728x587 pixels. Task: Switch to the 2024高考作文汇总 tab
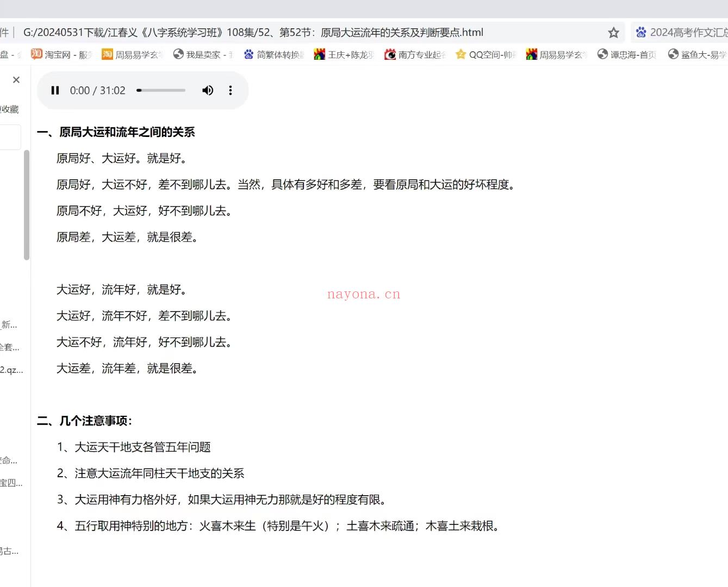(x=682, y=33)
